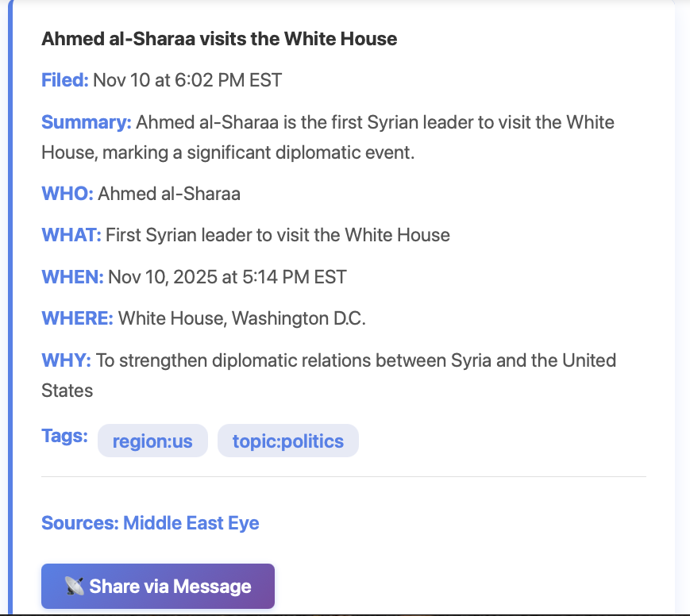Select the region:us tag chip
The image size is (690, 616).
pyautogui.click(x=152, y=441)
